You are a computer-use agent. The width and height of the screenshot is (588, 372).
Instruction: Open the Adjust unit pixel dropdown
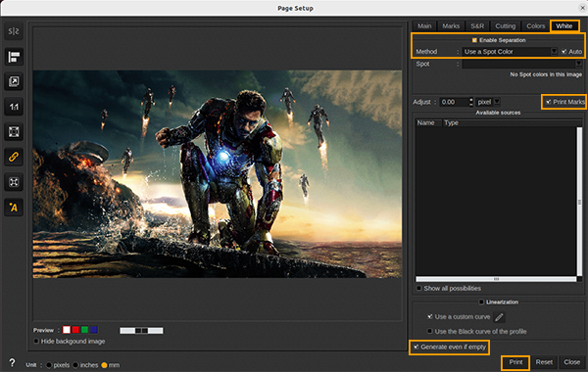click(488, 102)
